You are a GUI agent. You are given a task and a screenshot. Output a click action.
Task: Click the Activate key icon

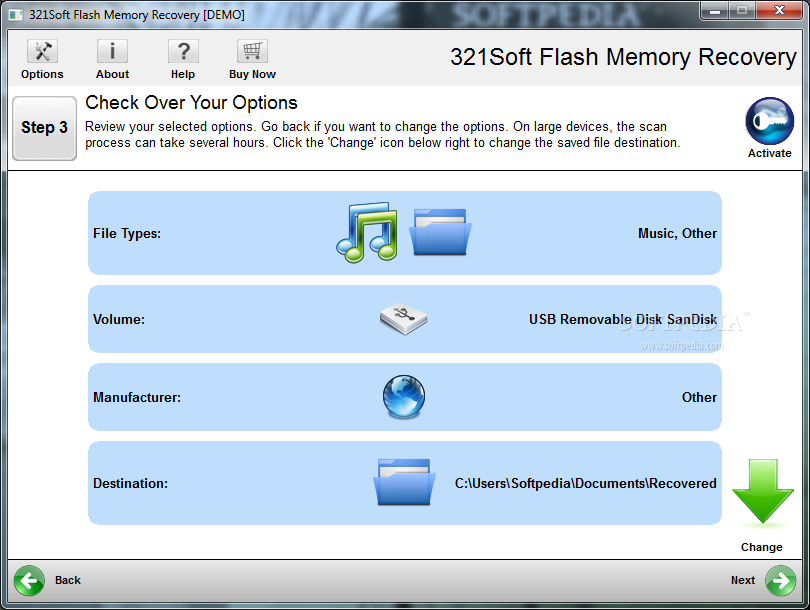769,121
